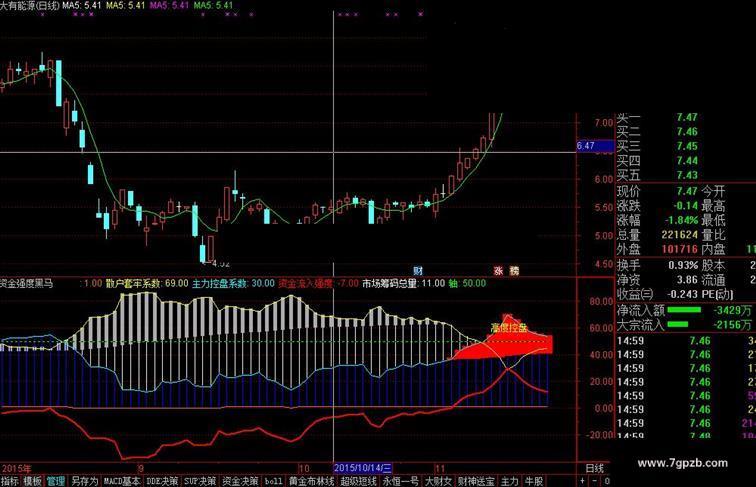Image resolution: width=756 pixels, height=487 pixels.
Task: Click the 高度控盘 annotation on indicator
Action: point(509,328)
